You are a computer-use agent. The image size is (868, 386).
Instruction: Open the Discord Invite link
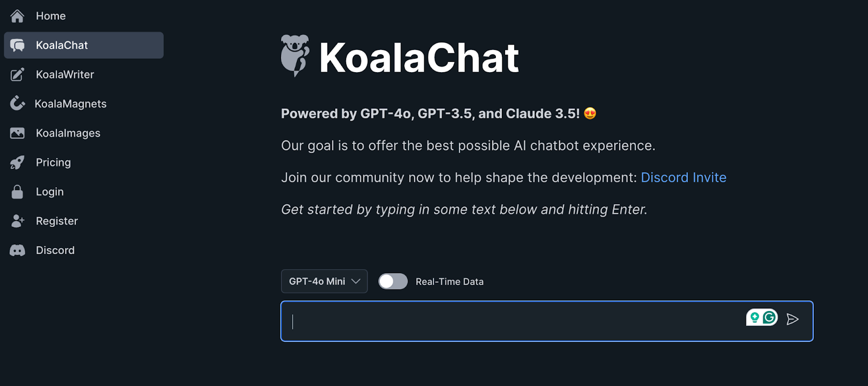point(683,178)
